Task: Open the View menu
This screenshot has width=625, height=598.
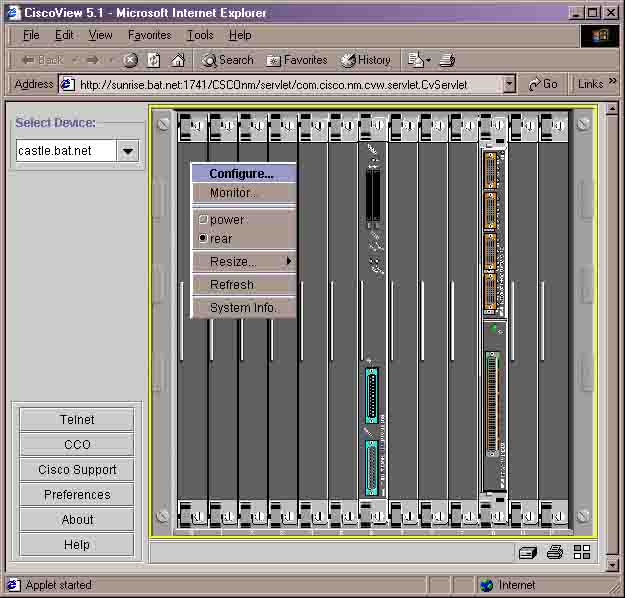Action: 100,35
